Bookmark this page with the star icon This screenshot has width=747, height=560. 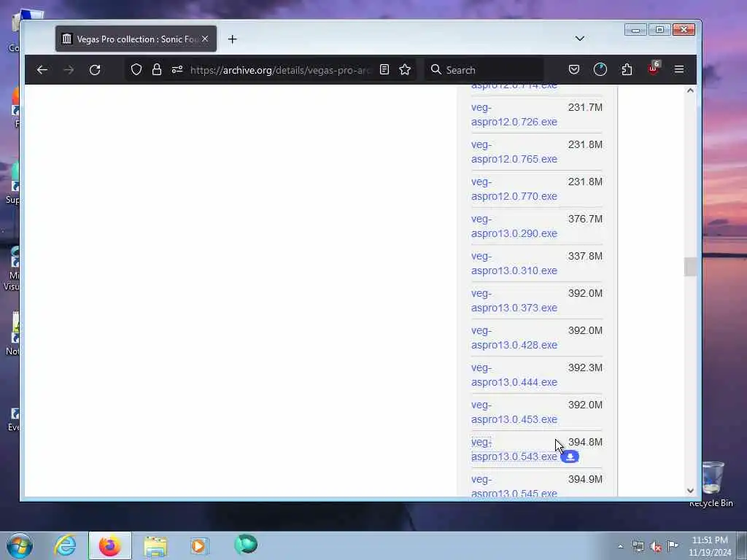(x=405, y=69)
